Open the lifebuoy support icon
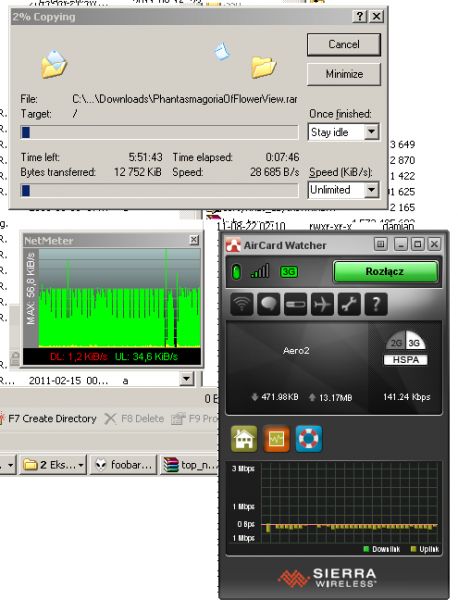Screen dimensions: 458x600 pos(309,439)
